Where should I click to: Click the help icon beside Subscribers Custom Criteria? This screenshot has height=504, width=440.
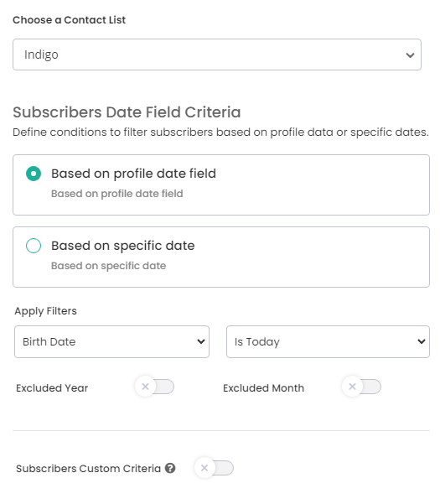[170, 468]
